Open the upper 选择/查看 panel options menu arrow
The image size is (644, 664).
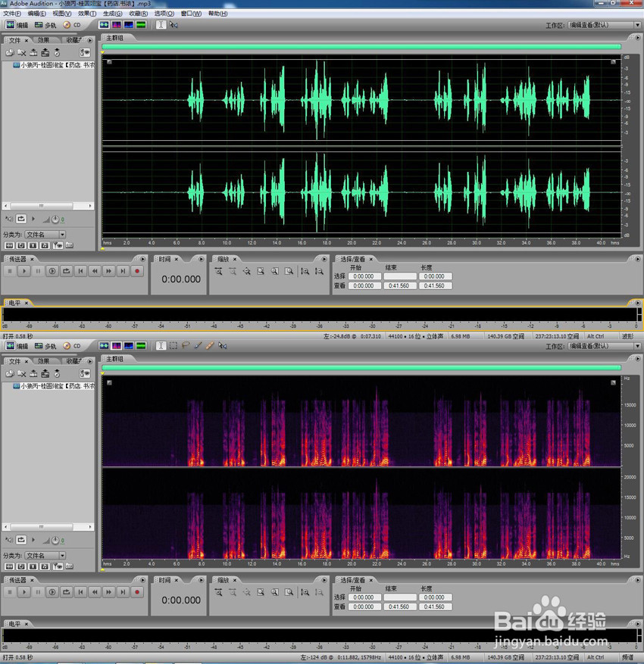click(x=638, y=259)
